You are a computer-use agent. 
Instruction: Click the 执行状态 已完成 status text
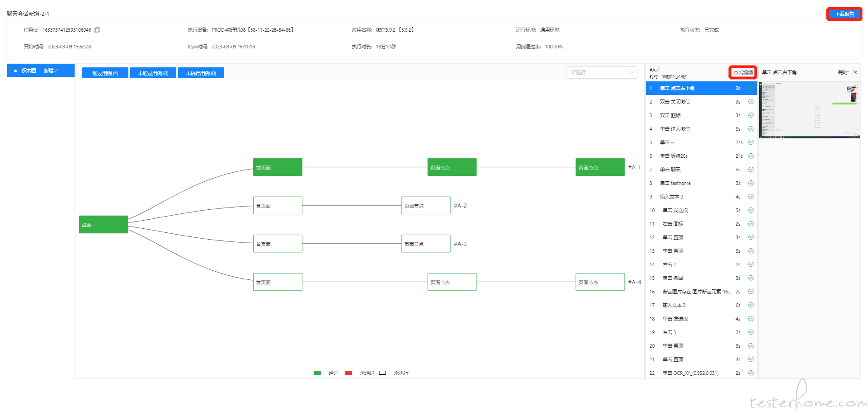pos(712,30)
